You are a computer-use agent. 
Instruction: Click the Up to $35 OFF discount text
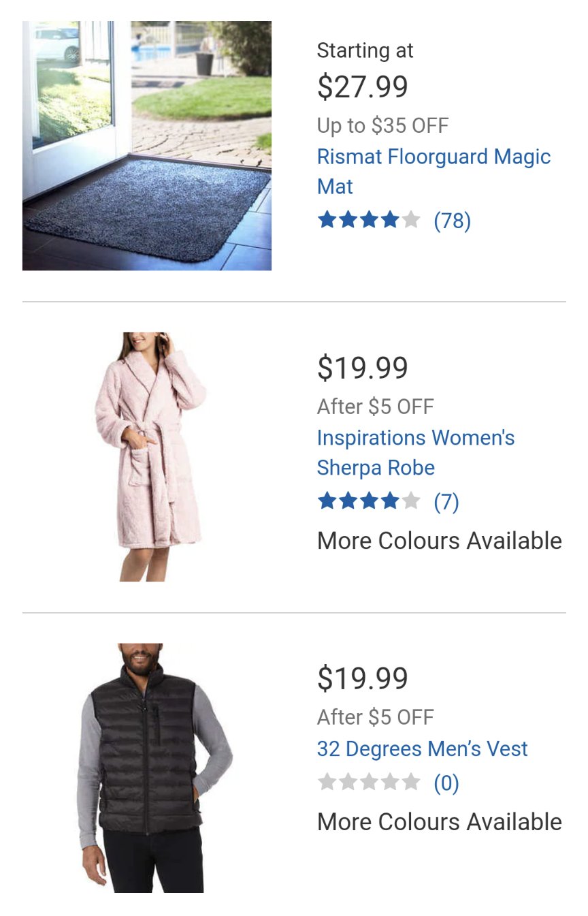383,125
